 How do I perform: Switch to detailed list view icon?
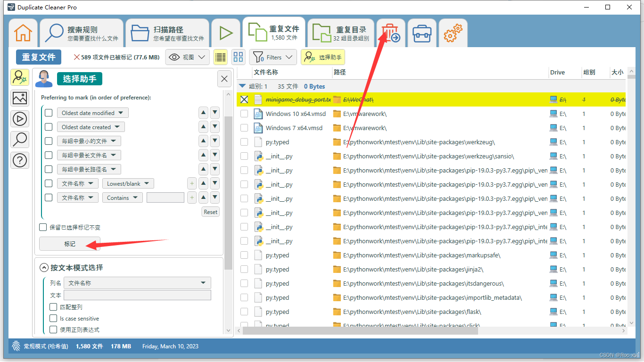click(x=220, y=57)
